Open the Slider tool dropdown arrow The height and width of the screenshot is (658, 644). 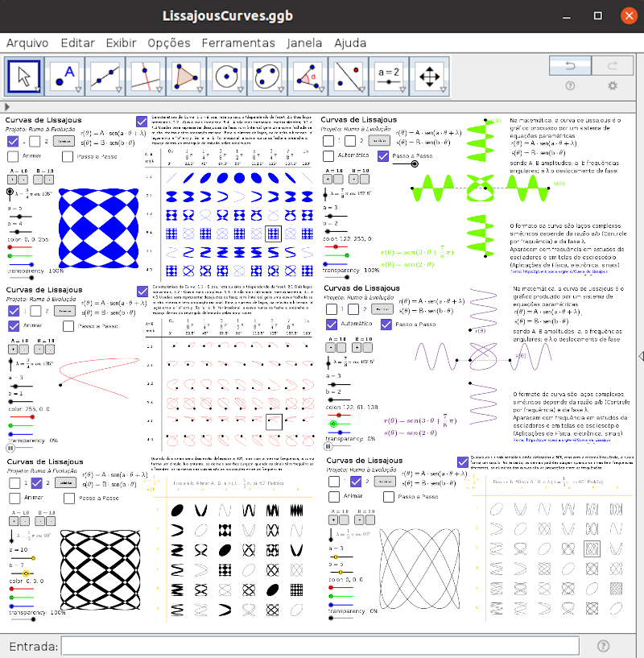point(402,89)
